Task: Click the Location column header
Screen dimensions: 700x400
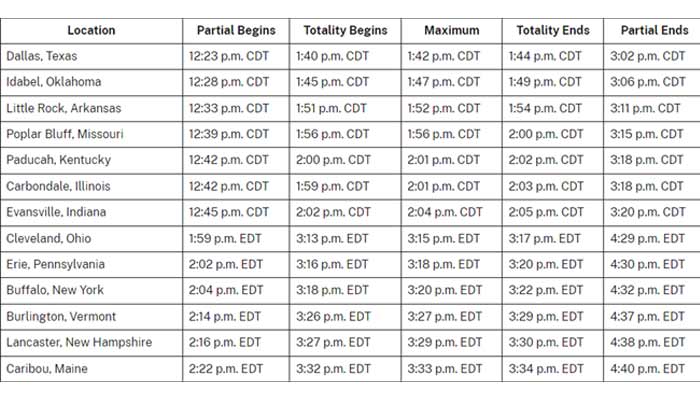Action: [x=91, y=30]
